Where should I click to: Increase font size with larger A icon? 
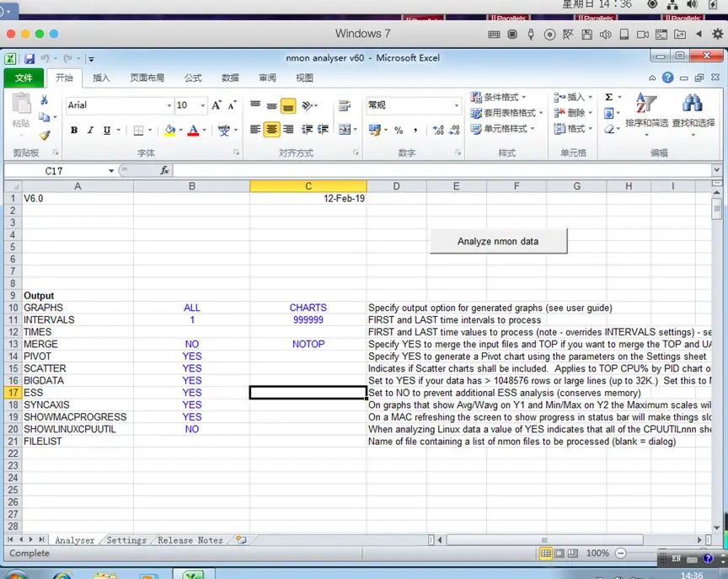[217, 105]
